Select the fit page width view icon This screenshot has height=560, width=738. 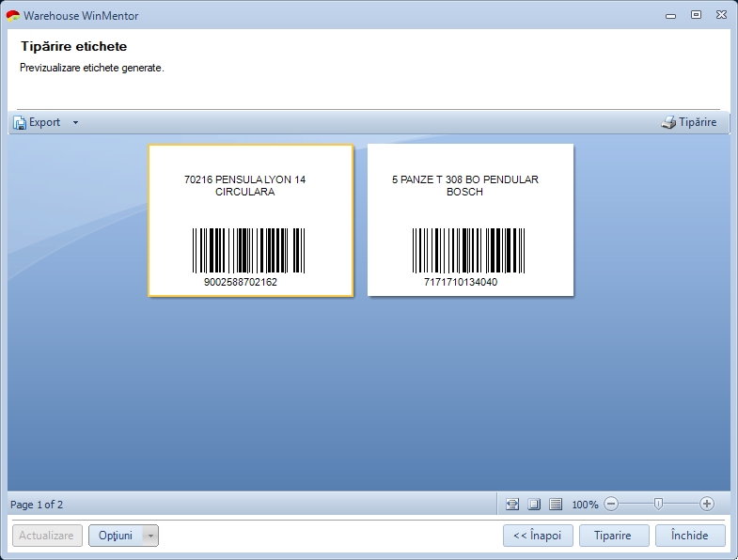click(x=512, y=505)
